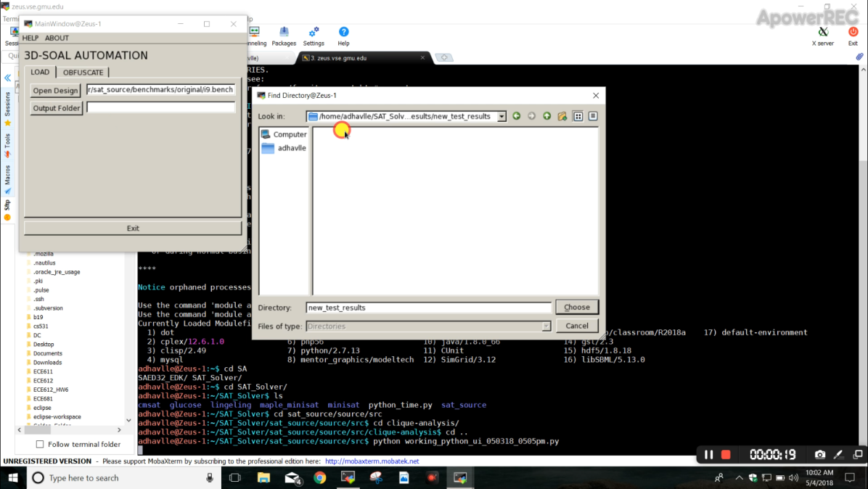Pause the ApowerREC recording
The height and width of the screenshot is (489, 868).
[x=708, y=455]
